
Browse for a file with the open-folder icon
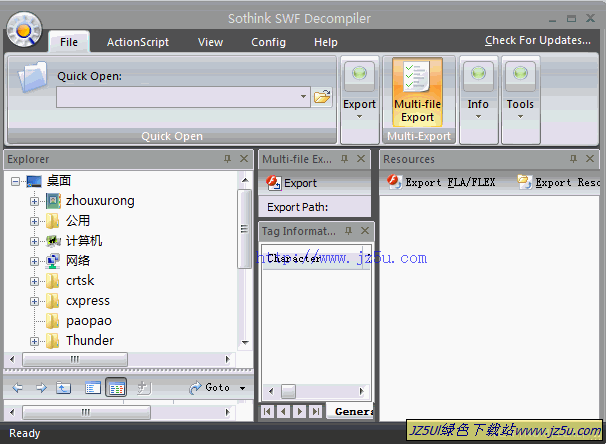click(x=322, y=97)
